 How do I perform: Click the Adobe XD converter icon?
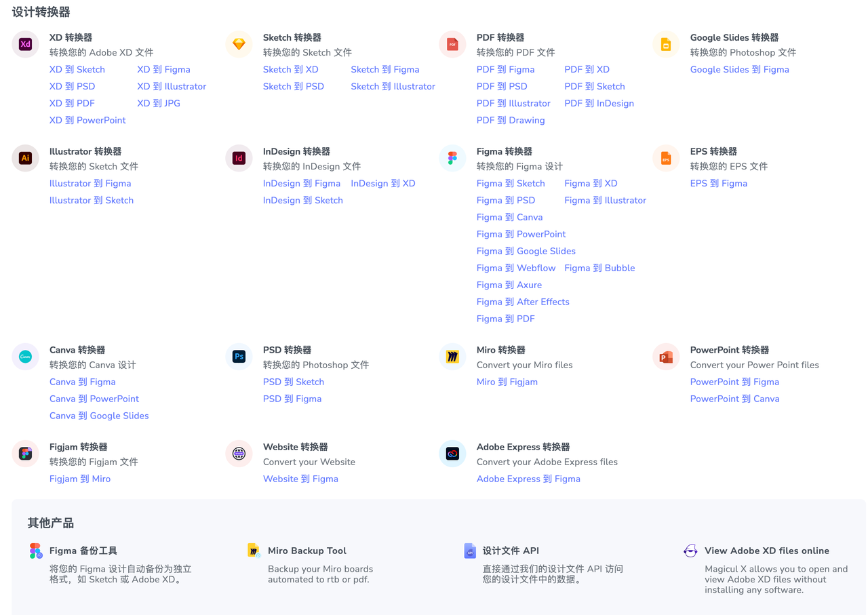click(x=25, y=45)
